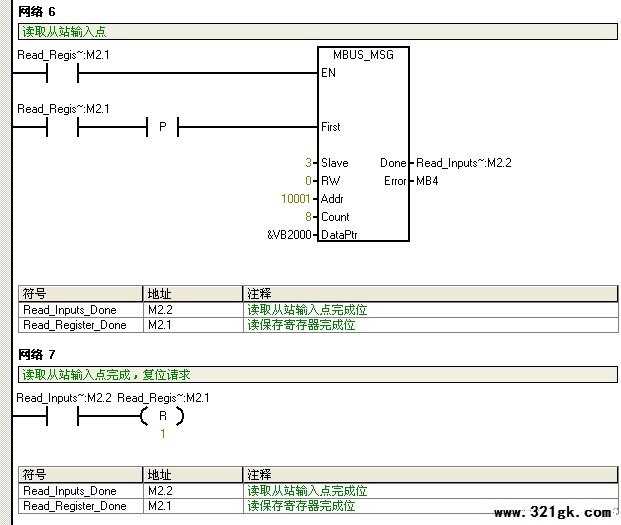Select Addr parameter value 10001
This screenshot has height=525, width=621.
click(x=295, y=199)
